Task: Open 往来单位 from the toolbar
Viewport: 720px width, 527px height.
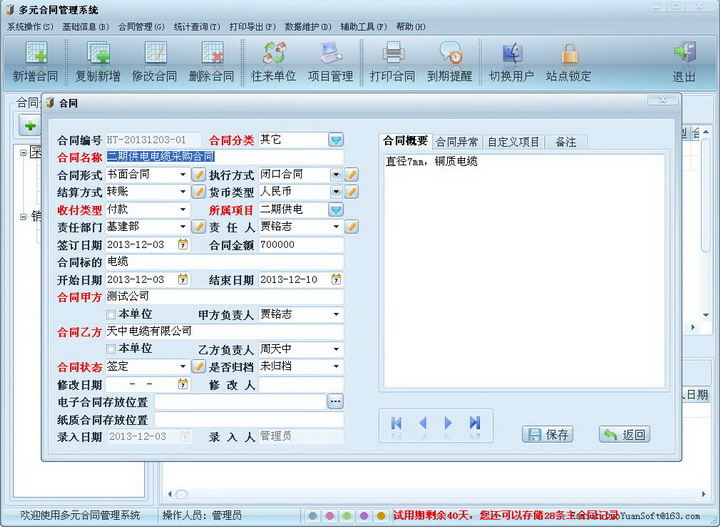Action: coord(274,54)
